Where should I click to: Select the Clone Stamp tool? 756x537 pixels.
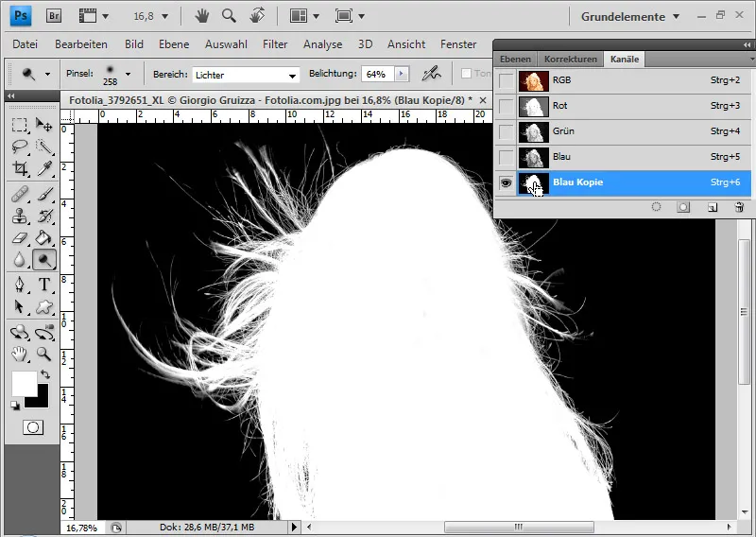click(x=19, y=216)
